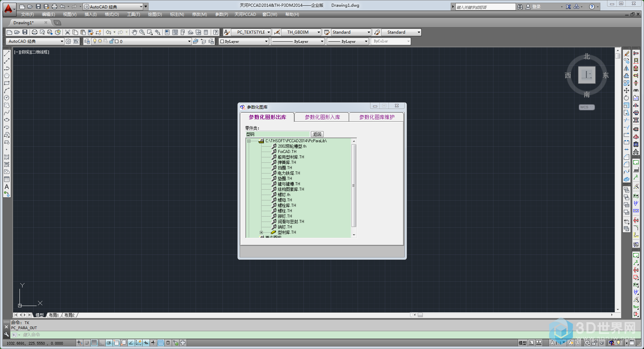The width and height of the screenshot is (644, 349).
Task: Click the WCS button under the view cube
Action: pos(587,107)
